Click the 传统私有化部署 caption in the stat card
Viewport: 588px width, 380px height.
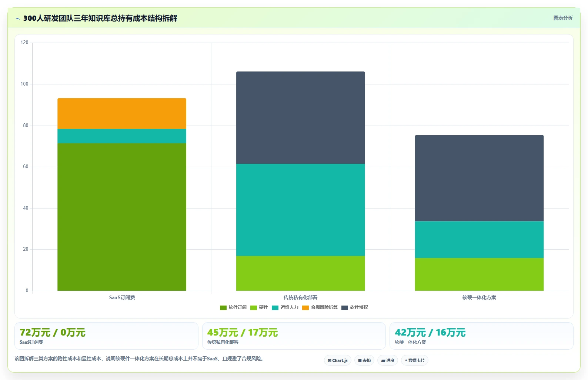click(x=223, y=342)
